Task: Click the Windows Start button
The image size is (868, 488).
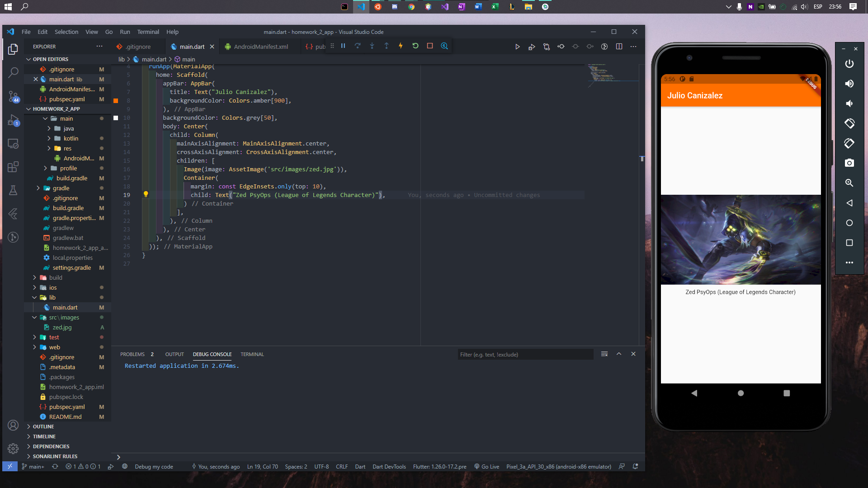Action: [8, 7]
